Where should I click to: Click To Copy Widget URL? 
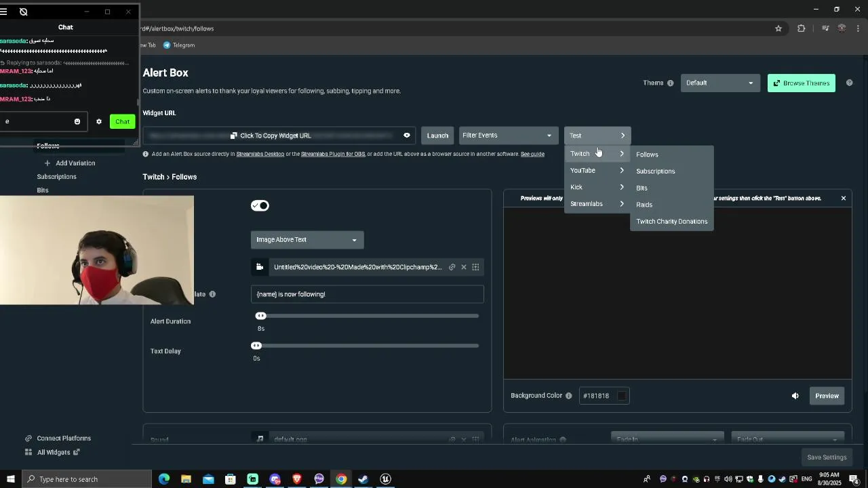(271, 136)
